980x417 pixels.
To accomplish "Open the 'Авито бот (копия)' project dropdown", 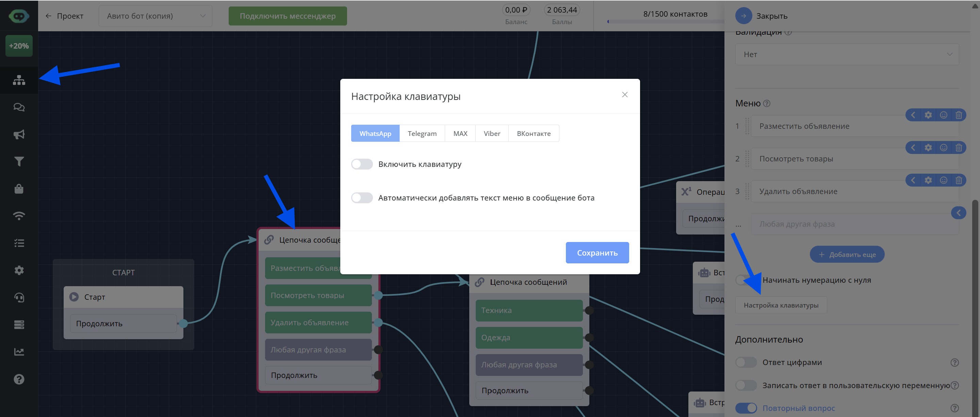I will point(155,16).
